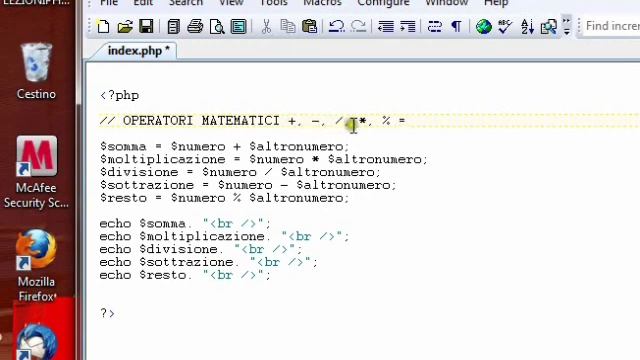Click the '$sottrazione = $numero' code line
This screenshot has width=640, height=360.
coord(248,185)
